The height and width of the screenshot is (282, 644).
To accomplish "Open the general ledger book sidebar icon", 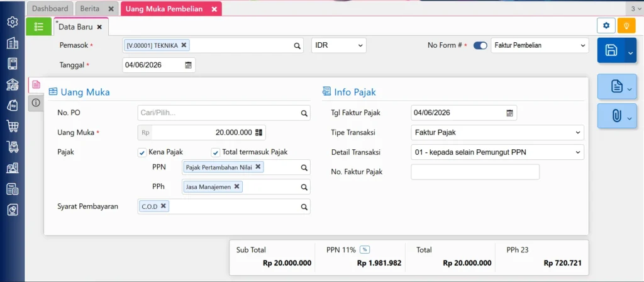I will click(x=13, y=64).
